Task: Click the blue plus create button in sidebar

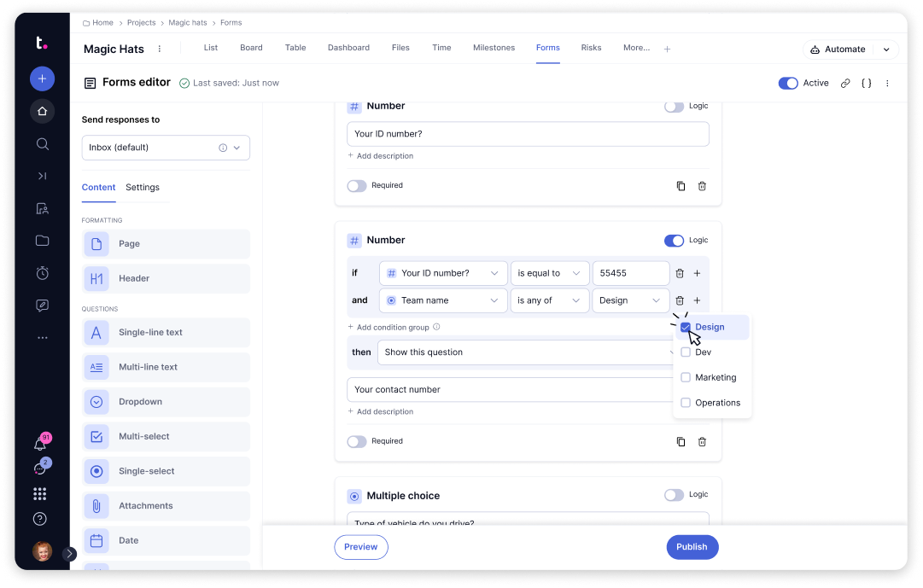Action: click(x=43, y=79)
